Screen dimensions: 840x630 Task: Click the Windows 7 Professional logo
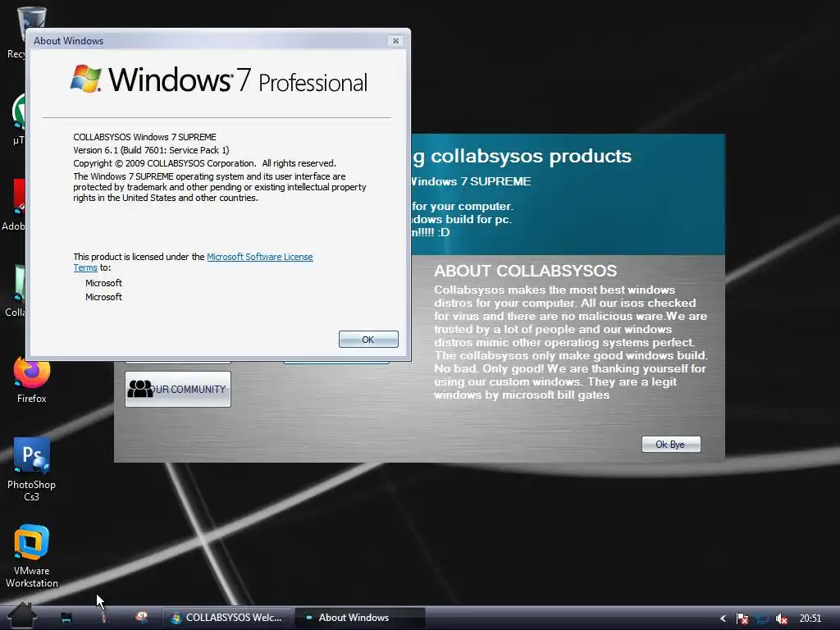(218, 80)
